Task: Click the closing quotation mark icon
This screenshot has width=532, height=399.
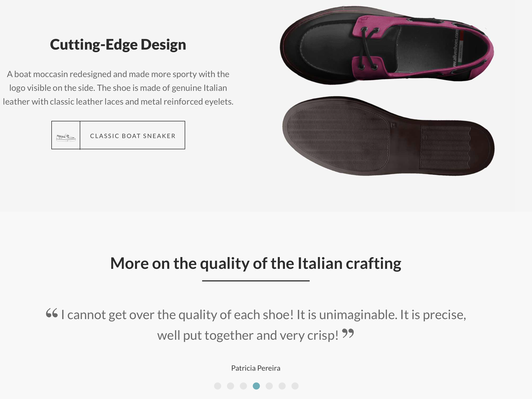Action: pyautogui.click(x=348, y=333)
